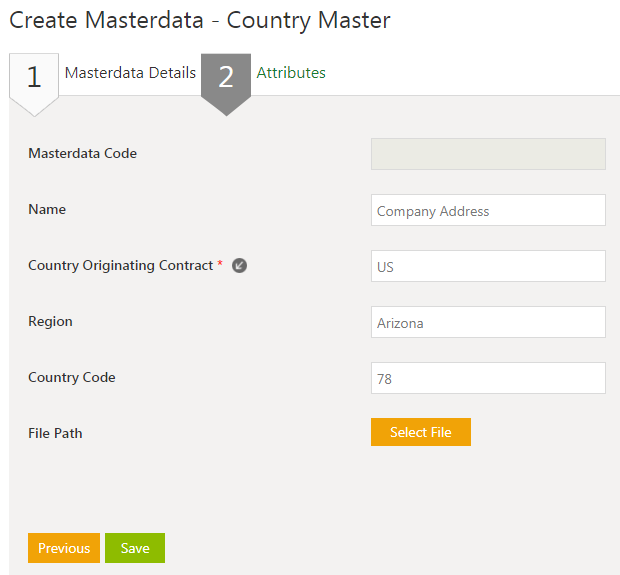
Task: Click the Country Code field showing 78
Action: (488, 378)
